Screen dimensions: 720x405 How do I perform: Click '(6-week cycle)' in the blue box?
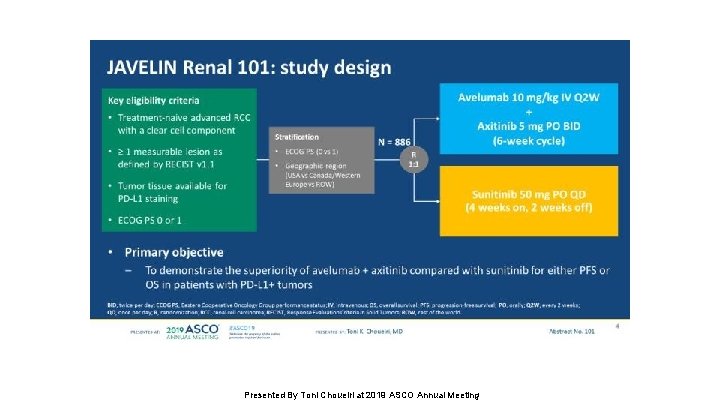click(529, 141)
